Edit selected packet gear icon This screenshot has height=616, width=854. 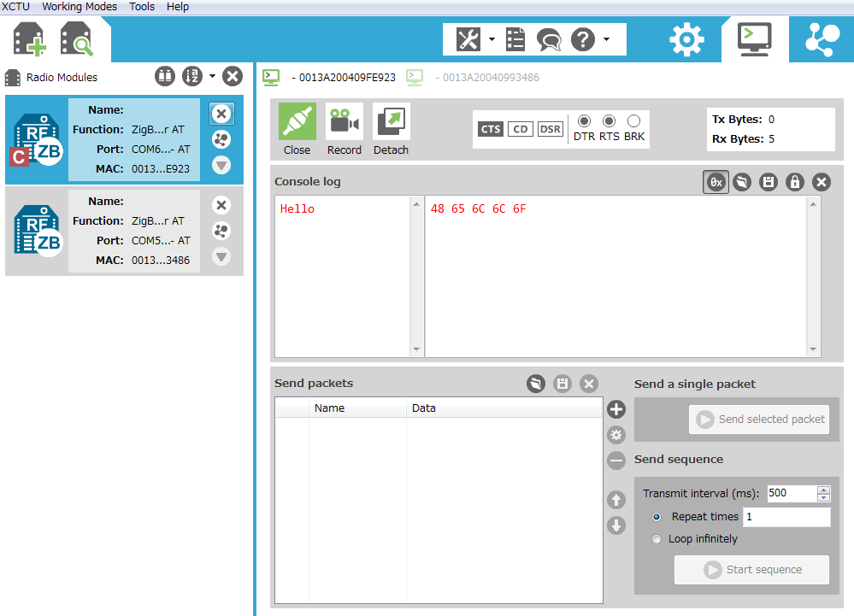pyautogui.click(x=616, y=435)
